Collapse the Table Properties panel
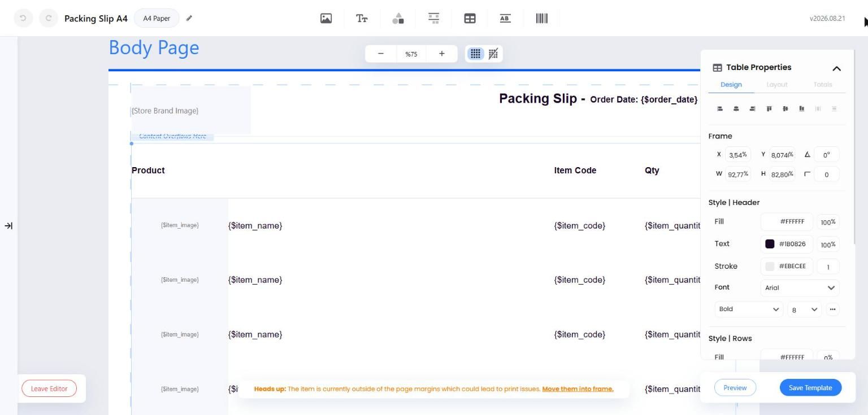The width and height of the screenshot is (868, 415). (x=837, y=68)
